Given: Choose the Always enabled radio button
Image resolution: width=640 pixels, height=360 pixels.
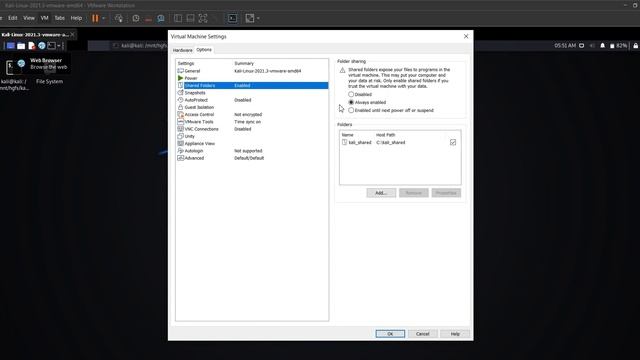Looking at the screenshot, I should coord(351,102).
